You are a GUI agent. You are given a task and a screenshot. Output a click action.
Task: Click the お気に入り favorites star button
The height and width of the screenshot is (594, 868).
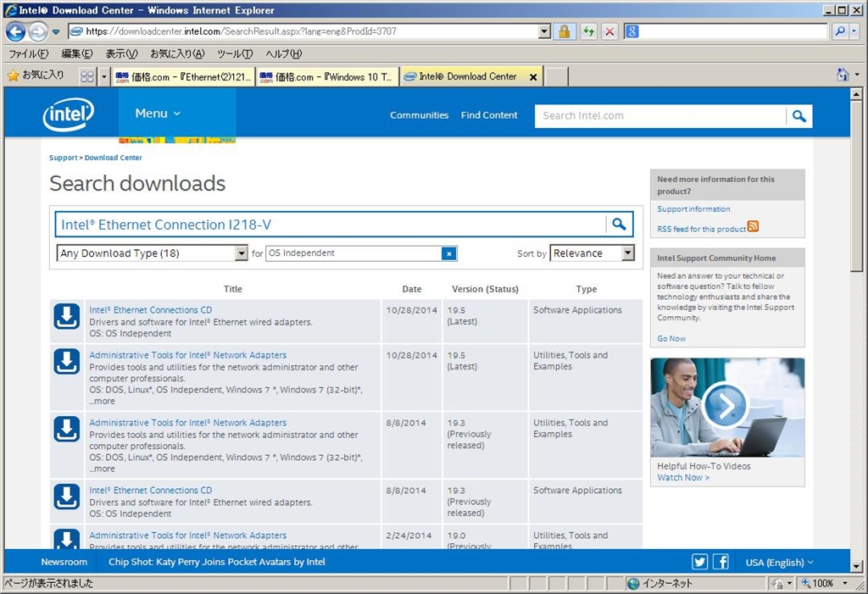(36, 76)
